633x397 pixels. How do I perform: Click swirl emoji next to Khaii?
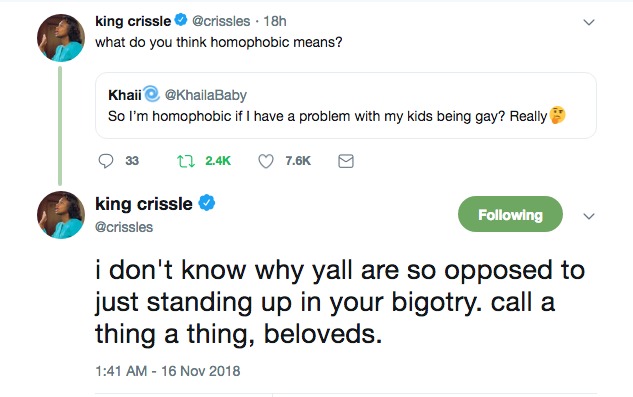pyautogui.click(x=151, y=94)
